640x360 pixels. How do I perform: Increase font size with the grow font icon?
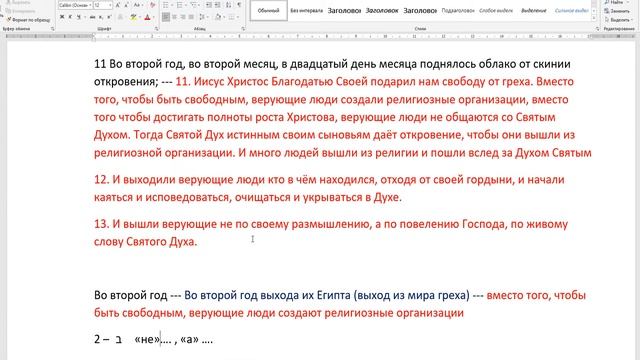coord(118,5)
